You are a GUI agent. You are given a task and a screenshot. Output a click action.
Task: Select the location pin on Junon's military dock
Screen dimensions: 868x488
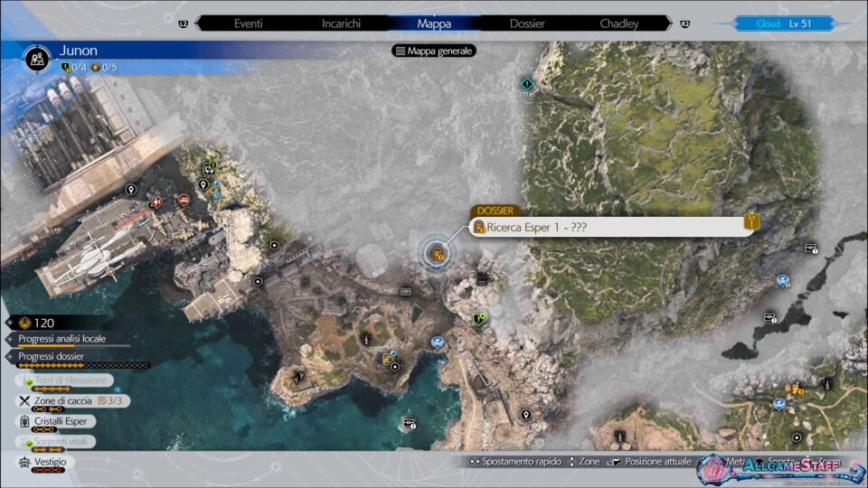click(x=130, y=190)
